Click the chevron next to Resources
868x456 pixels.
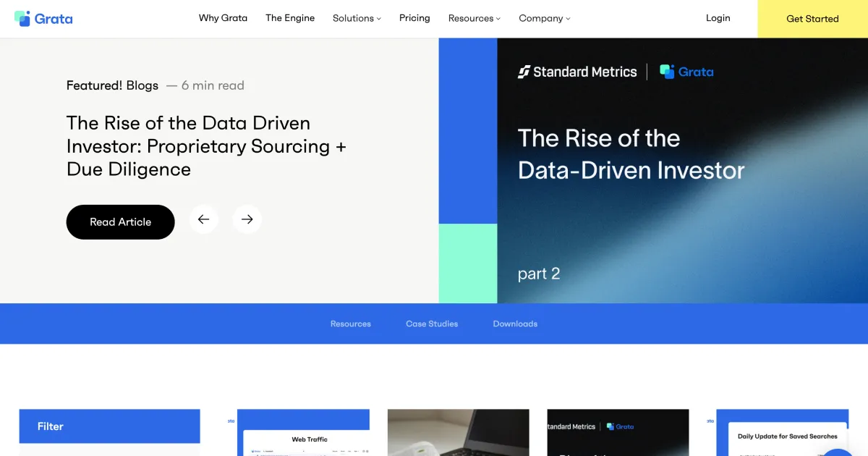(498, 18)
